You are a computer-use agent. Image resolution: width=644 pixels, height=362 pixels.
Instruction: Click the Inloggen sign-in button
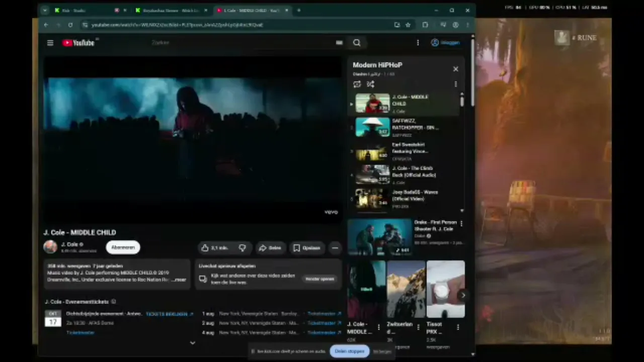[x=445, y=43]
